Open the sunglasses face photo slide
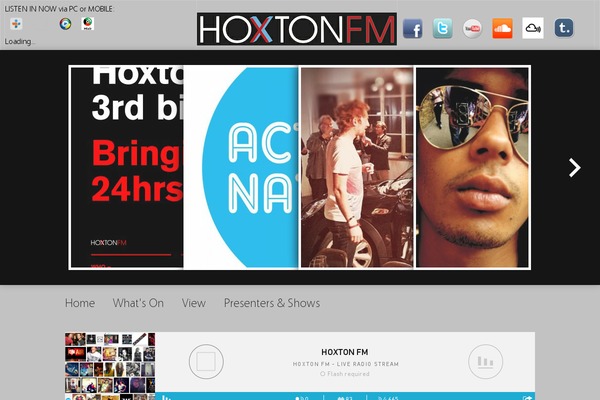The width and height of the screenshot is (600, 400). tap(472, 167)
